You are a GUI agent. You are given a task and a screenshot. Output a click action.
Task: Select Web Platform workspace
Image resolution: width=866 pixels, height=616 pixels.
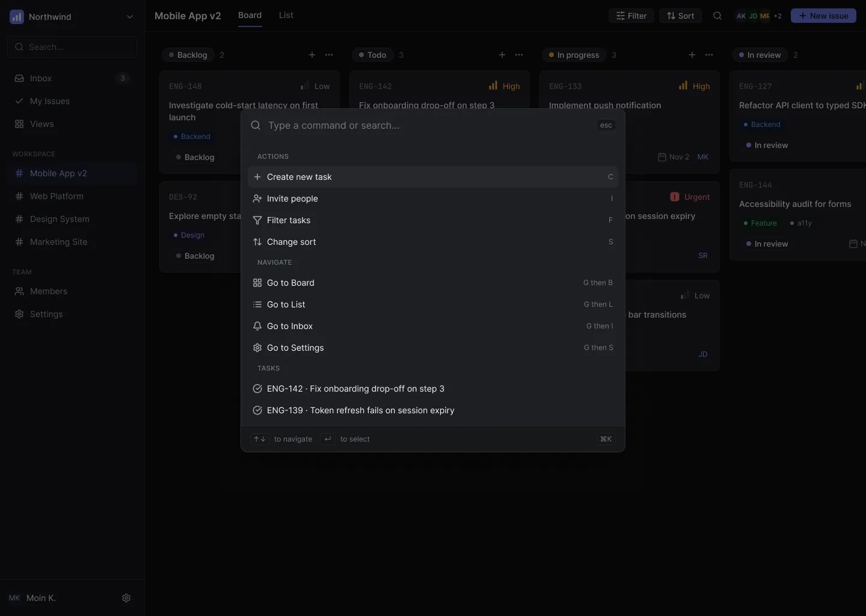(x=72, y=196)
